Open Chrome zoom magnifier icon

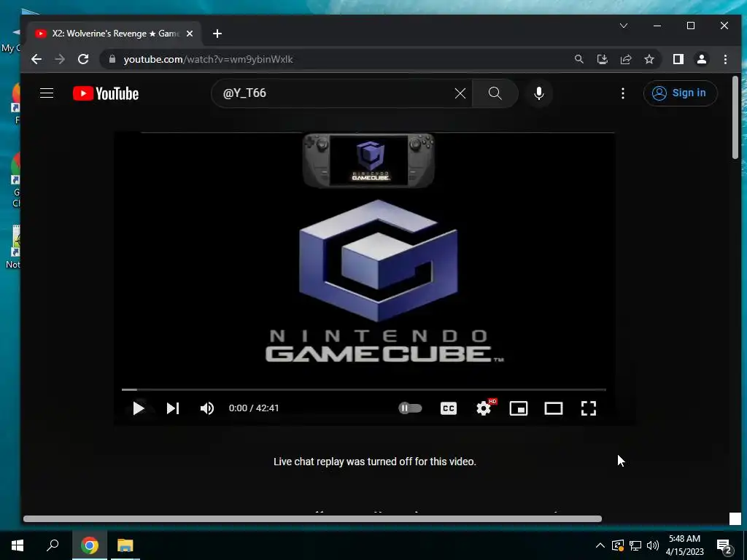578,59
